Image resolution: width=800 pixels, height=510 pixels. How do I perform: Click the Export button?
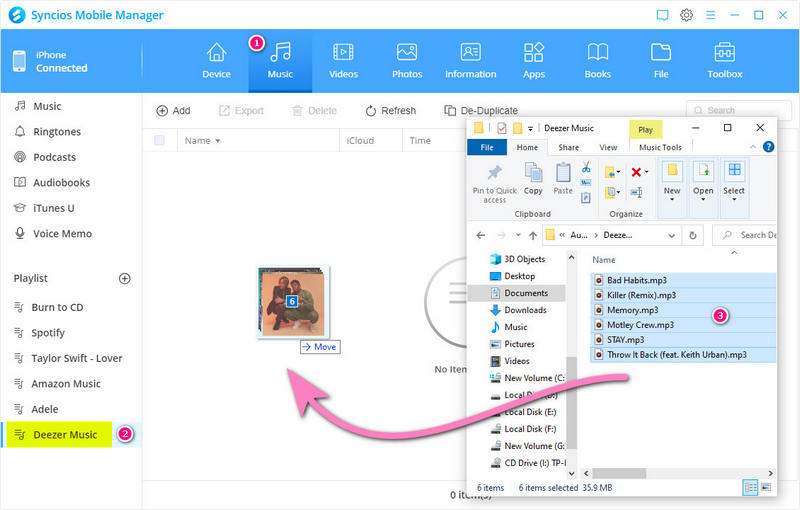(241, 111)
